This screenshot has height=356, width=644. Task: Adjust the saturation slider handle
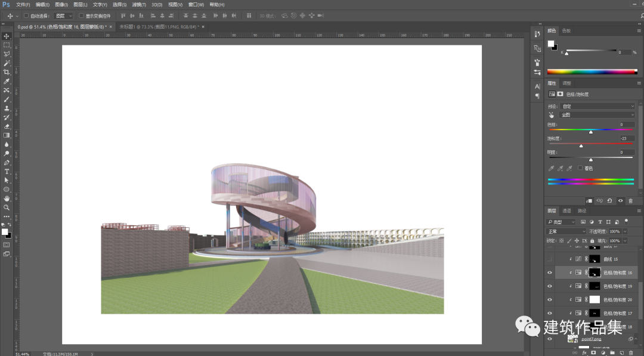[x=581, y=146]
